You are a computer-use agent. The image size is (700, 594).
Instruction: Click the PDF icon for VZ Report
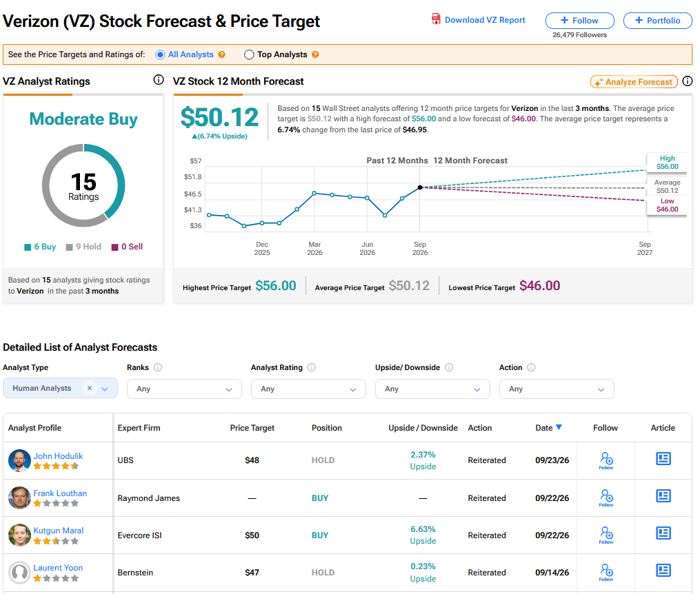click(x=436, y=19)
